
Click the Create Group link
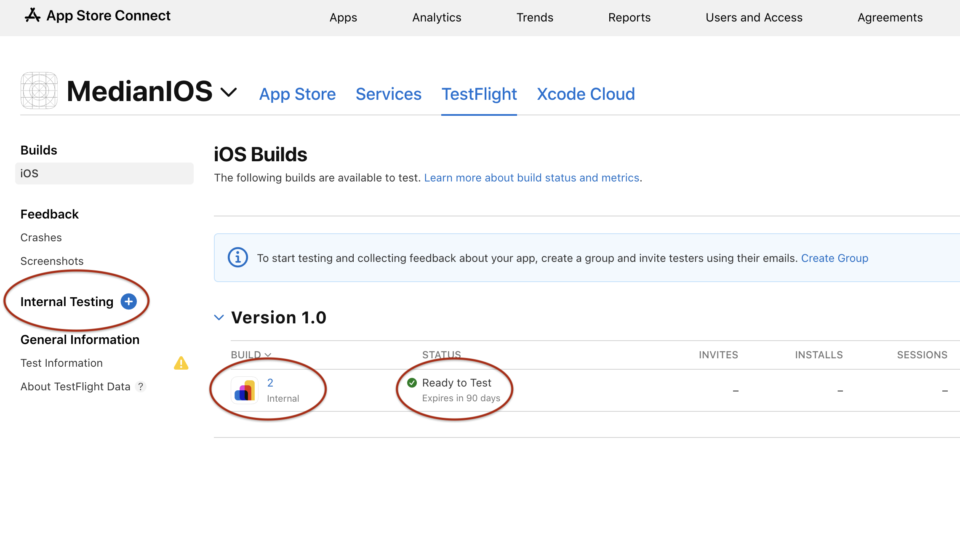coord(835,258)
